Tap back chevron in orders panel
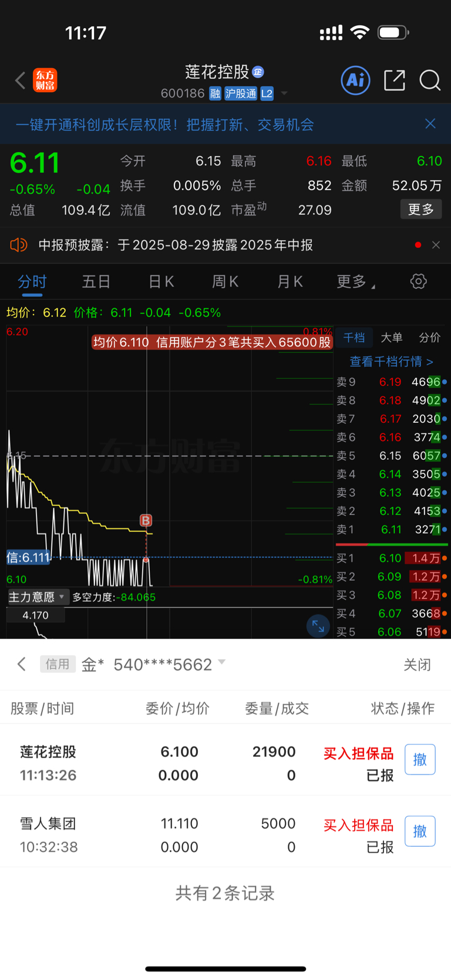Screen dimensions: 451x980 (x=22, y=664)
